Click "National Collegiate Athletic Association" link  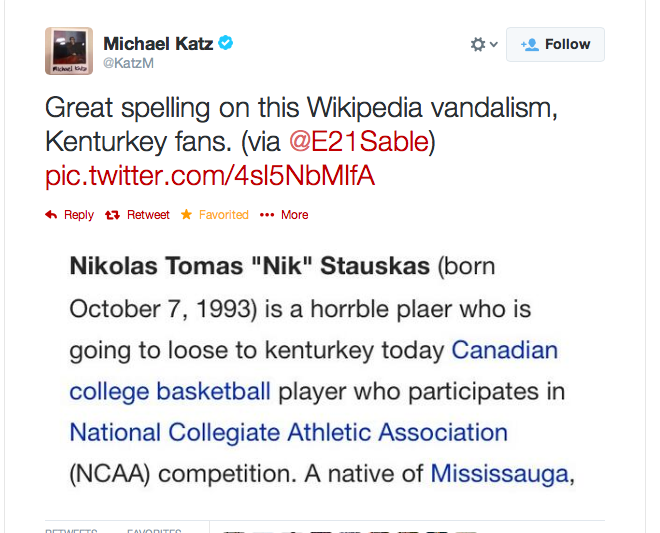288,433
